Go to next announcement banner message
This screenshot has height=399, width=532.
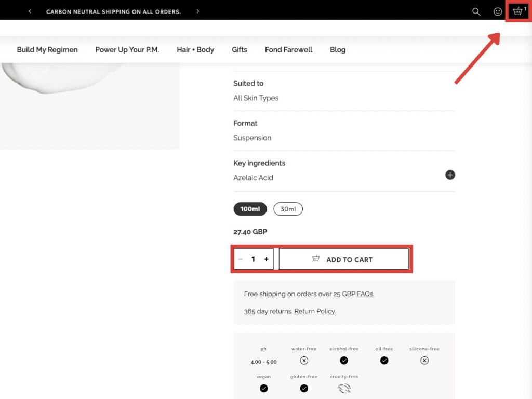pyautogui.click(x=198, y=11)
